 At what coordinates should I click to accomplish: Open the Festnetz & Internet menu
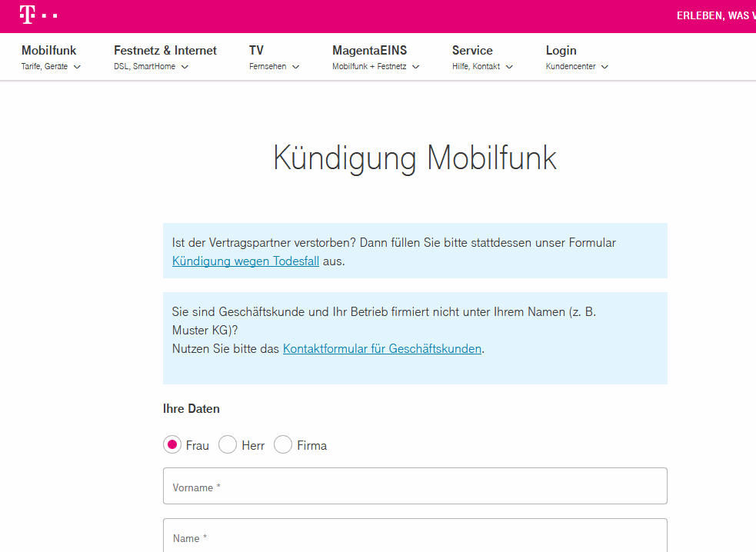tap(165, 51)
